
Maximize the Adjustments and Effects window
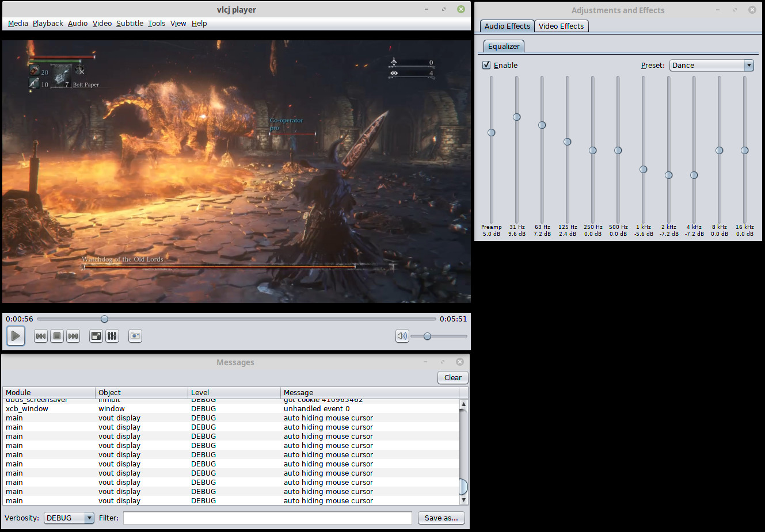(x=735, y=10)
